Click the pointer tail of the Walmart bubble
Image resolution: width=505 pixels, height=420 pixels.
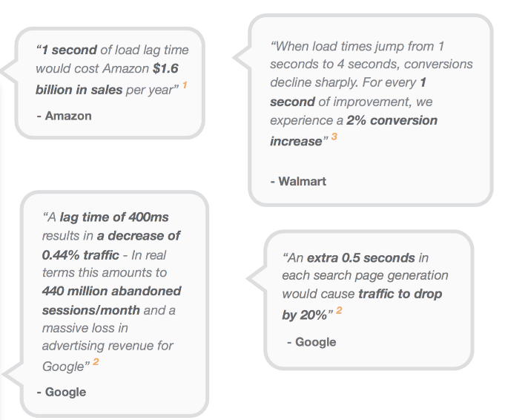point(242,58)
